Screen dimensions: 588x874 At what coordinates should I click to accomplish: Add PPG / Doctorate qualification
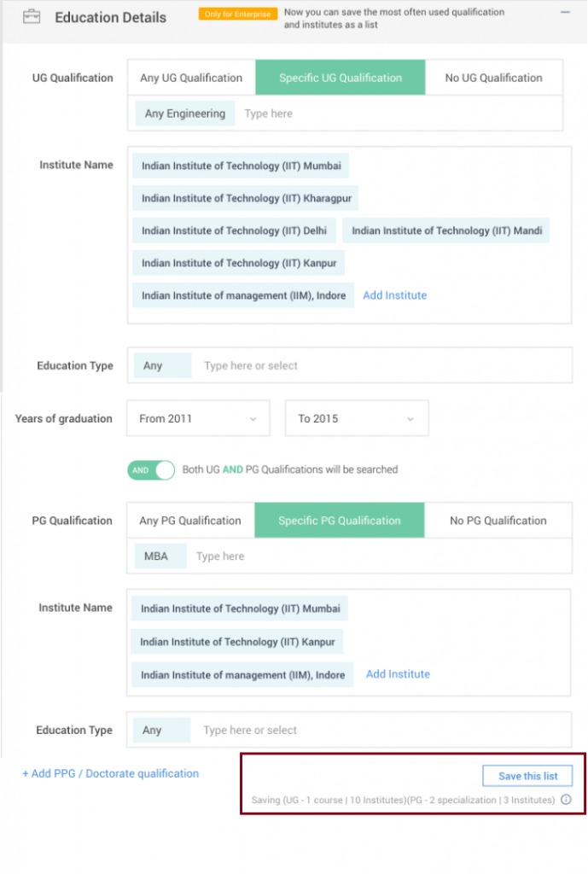[x=110, y=773]
